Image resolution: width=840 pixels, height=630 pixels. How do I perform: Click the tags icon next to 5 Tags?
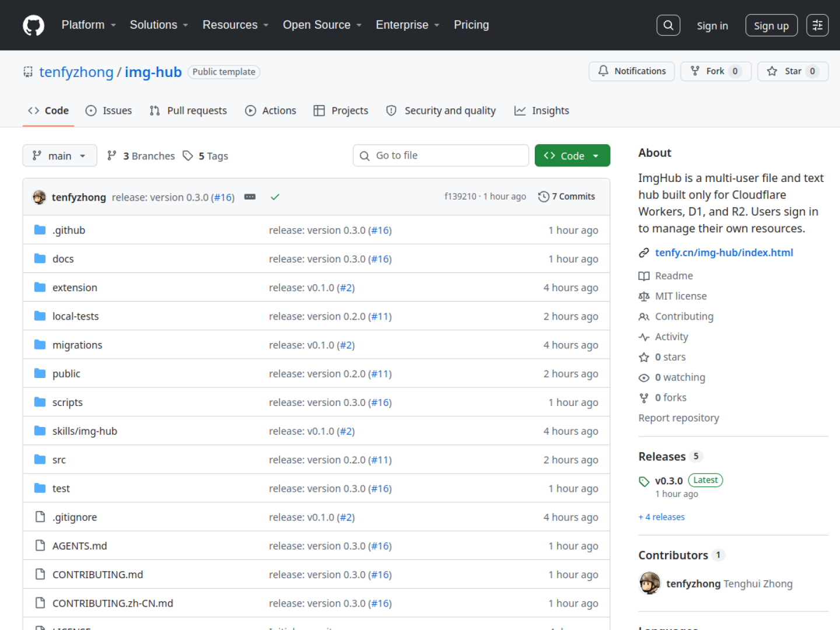tap(188, 156)
